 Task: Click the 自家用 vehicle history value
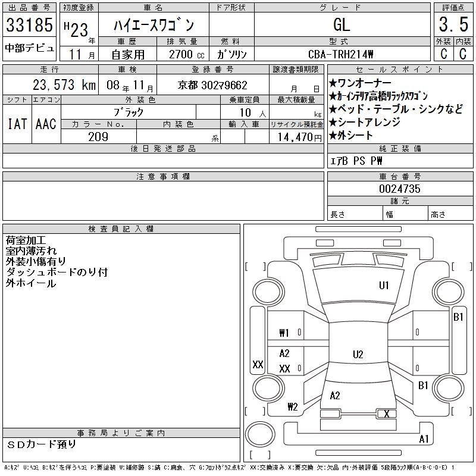click(x=128, y=55)
